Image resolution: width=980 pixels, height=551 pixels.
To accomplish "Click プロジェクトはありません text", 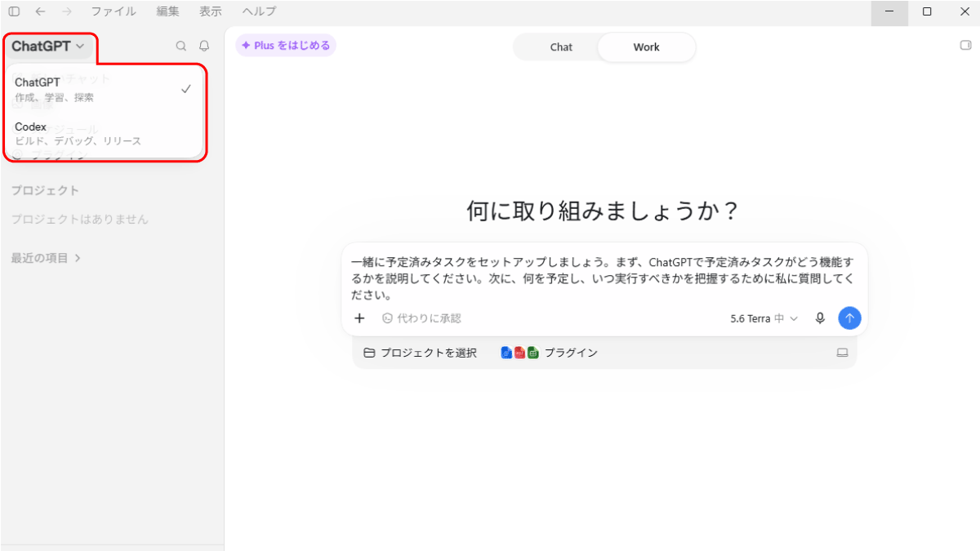I will [80, 220].
